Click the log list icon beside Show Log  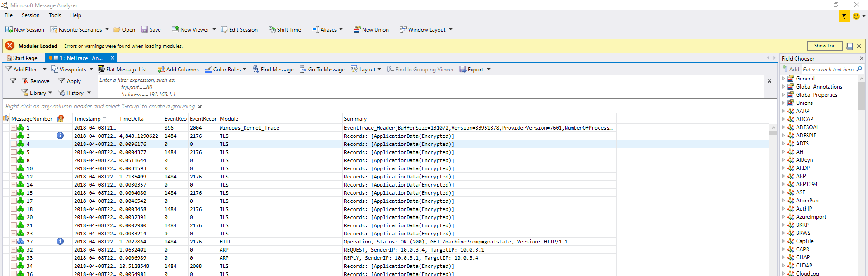[x=849, y=46]
